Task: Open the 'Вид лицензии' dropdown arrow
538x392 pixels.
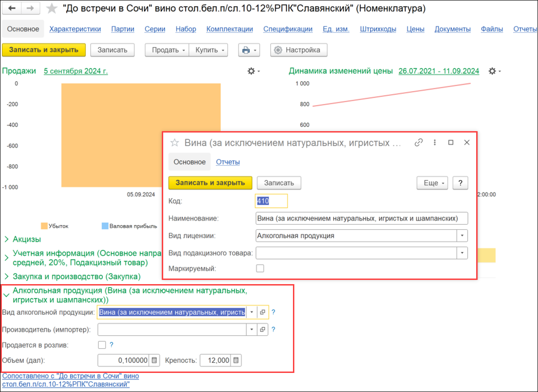Action: point(462,236)
